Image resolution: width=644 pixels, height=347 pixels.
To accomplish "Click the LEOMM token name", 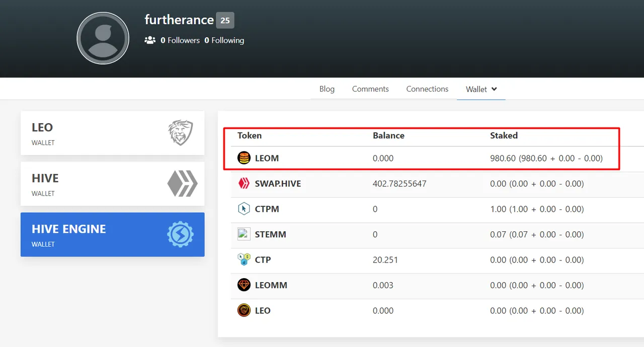I will point(271,285).
